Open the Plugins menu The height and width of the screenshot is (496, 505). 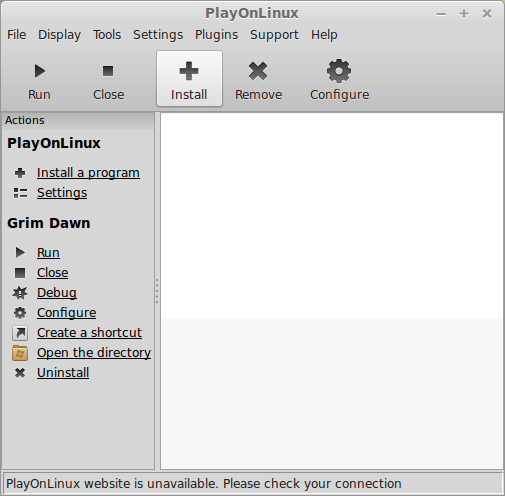[217, 35]
